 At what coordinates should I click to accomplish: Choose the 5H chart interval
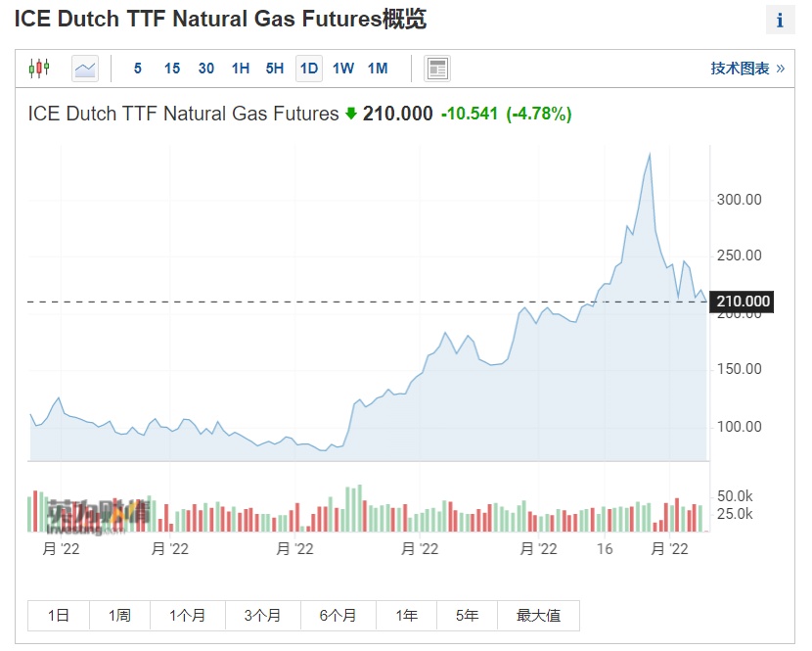click(275, 69)
